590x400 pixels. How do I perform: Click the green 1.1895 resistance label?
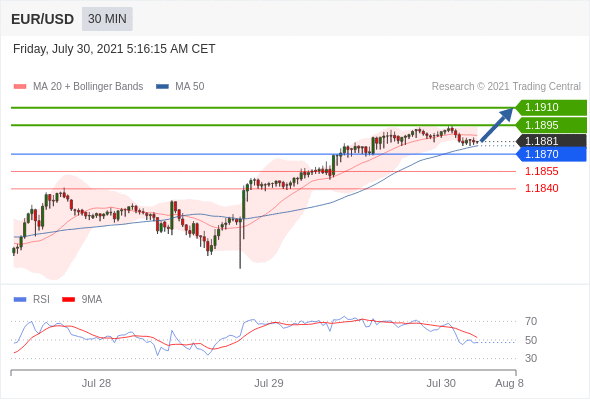[551, 125]
